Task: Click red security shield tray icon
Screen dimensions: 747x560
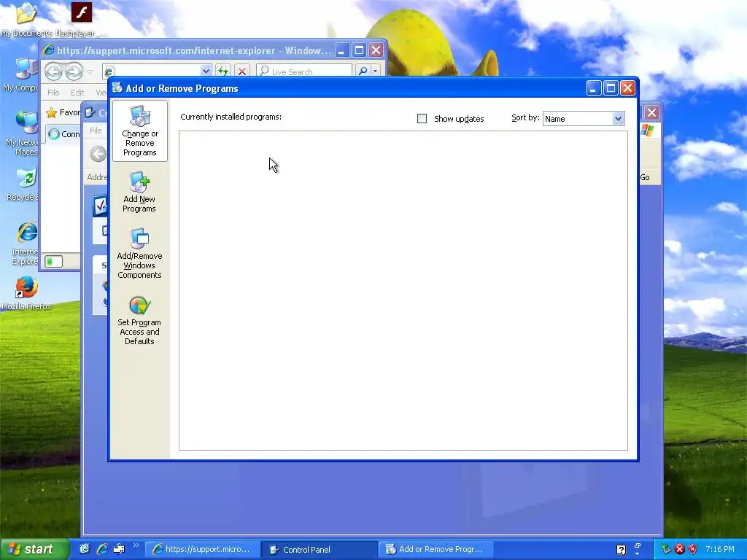Action: (x=693, y=549)
